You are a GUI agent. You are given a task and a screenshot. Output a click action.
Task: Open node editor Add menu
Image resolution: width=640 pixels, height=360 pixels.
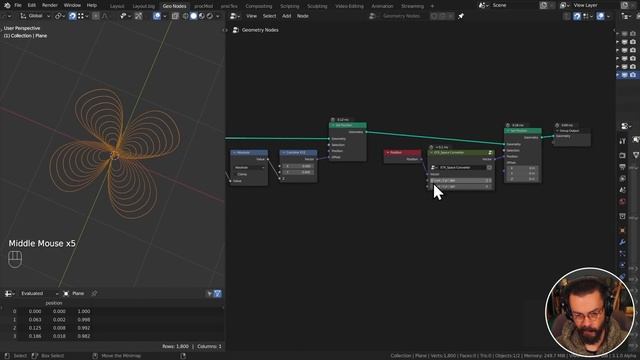pos(287,16)
